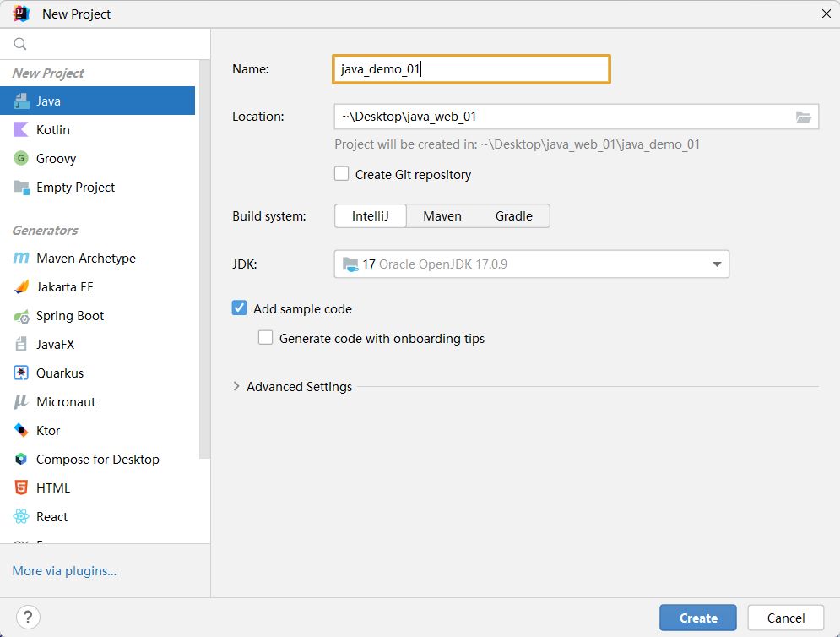This screenshot has height=637, width=840.
Task: Click the Create button
Action: coord(698,618)
